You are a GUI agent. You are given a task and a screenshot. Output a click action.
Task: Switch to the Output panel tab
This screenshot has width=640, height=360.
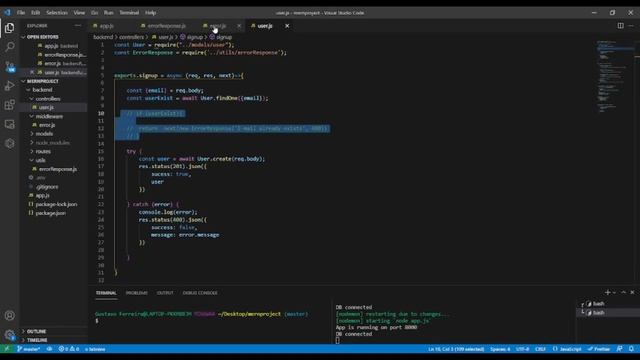tap(165, 293)
